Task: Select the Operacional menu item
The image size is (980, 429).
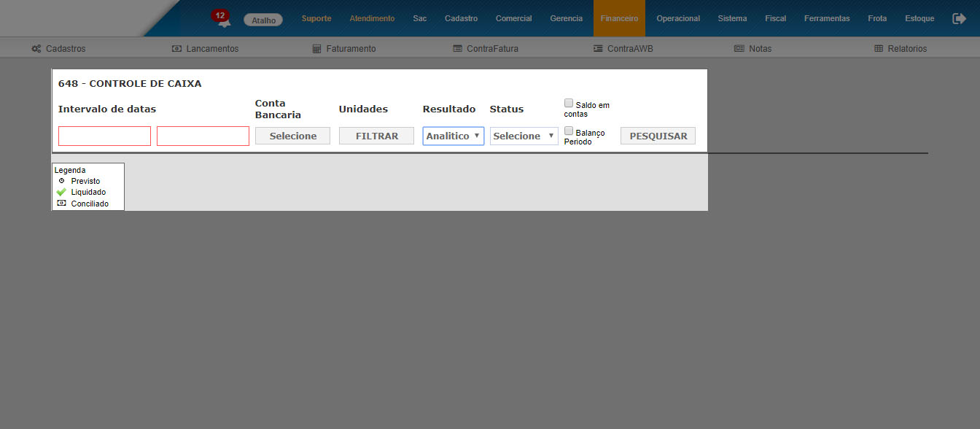Action: click(x=677, y=18)
